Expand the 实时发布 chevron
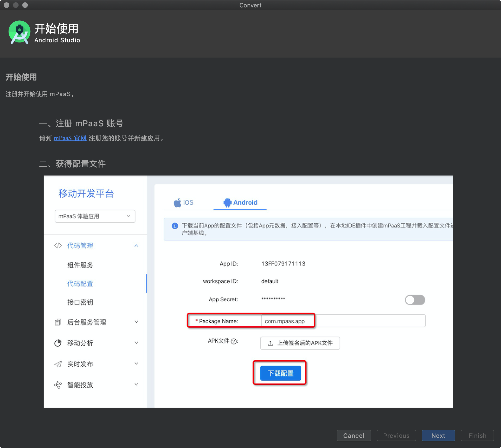This screenshot has height=448, width=501. (137, 364)
